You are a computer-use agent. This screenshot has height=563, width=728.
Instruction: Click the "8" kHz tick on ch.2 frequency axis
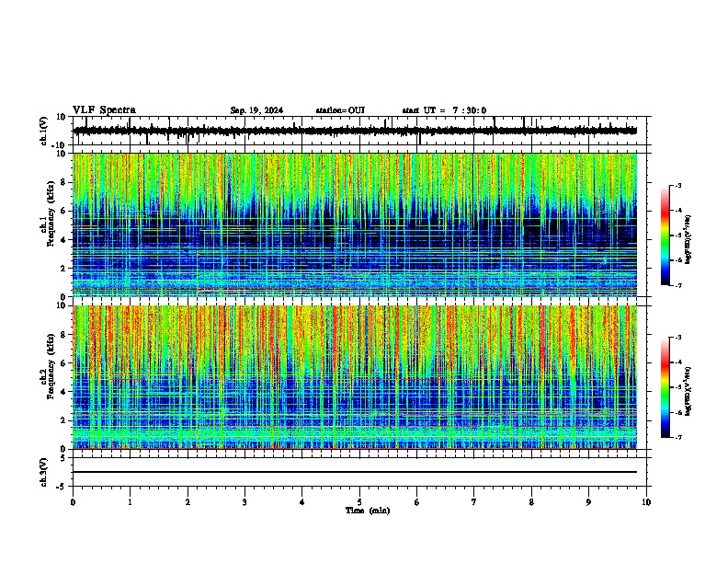(64, 335)
